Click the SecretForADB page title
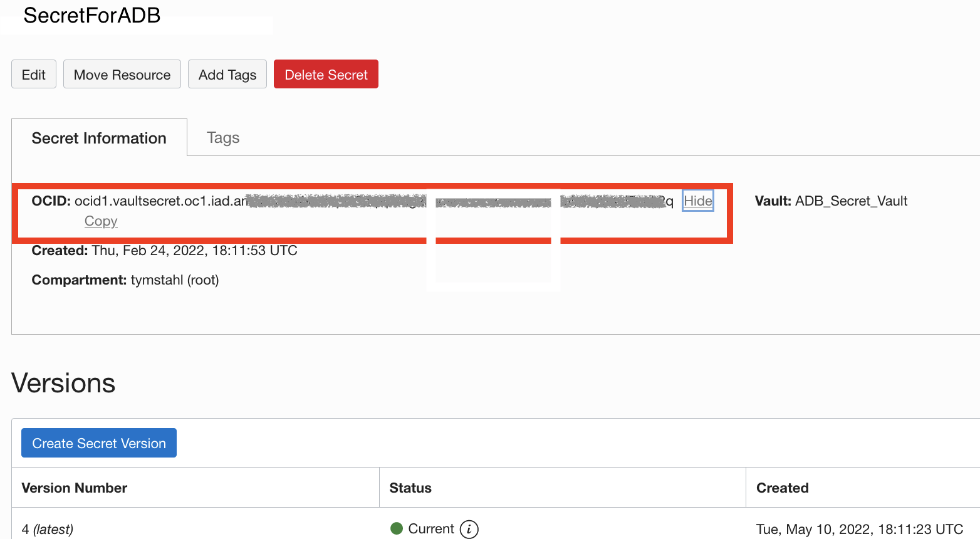Viewport: 980px width, 539px height. point(92,15)
